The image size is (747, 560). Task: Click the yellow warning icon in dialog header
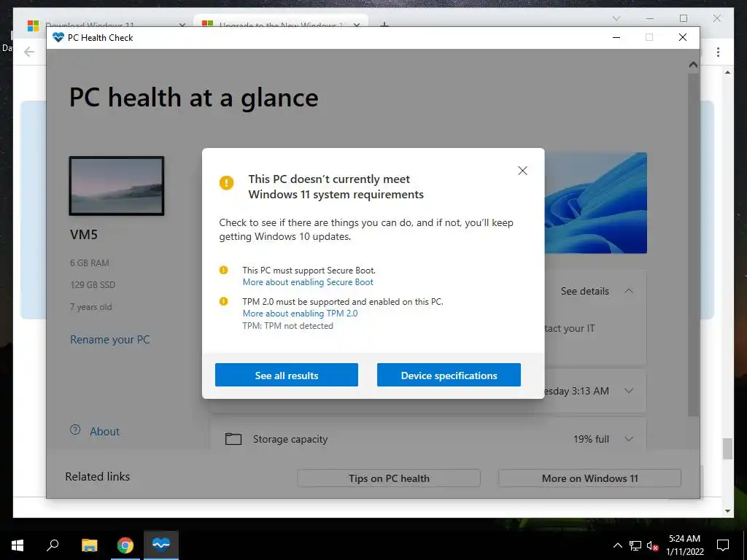226,182
